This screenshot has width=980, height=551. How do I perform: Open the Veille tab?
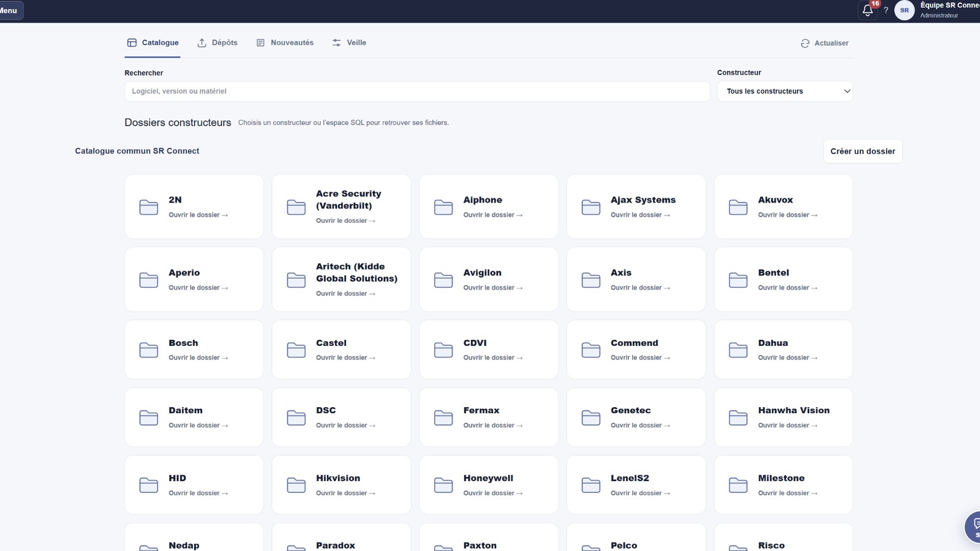[x=349, y=43]
